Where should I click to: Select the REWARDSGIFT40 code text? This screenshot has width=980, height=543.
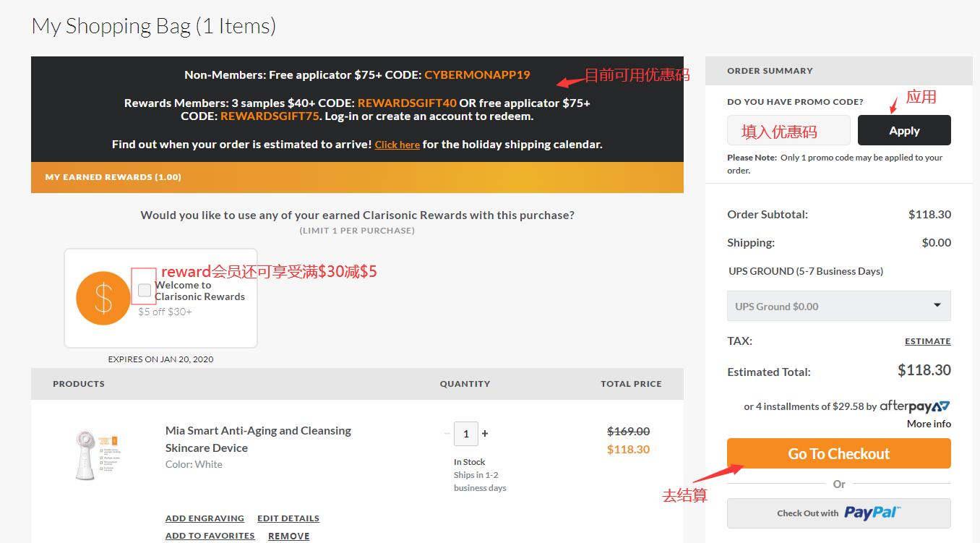coord(407,103)
